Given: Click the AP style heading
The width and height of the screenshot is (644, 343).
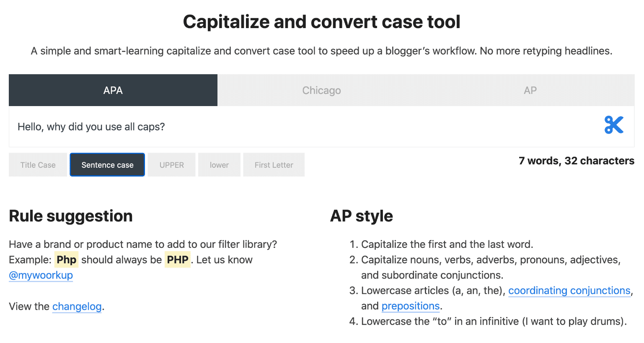Looking at the screenshot, I should click(361, 216).
